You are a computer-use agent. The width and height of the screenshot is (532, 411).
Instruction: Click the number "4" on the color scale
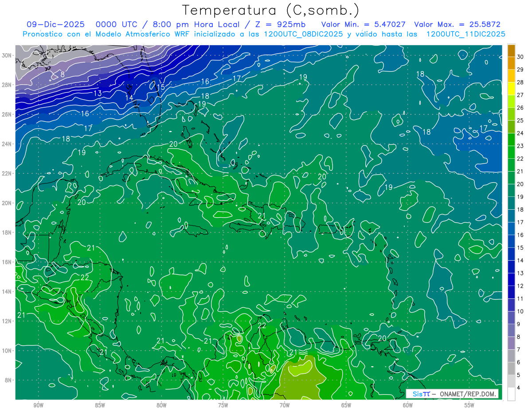519,388
